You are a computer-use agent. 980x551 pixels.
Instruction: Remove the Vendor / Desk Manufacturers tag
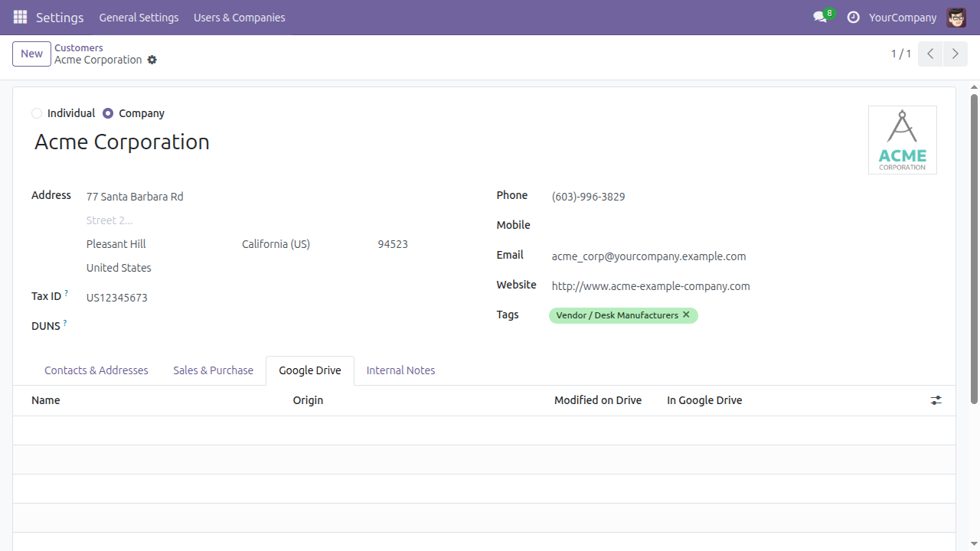pos(686,315)
